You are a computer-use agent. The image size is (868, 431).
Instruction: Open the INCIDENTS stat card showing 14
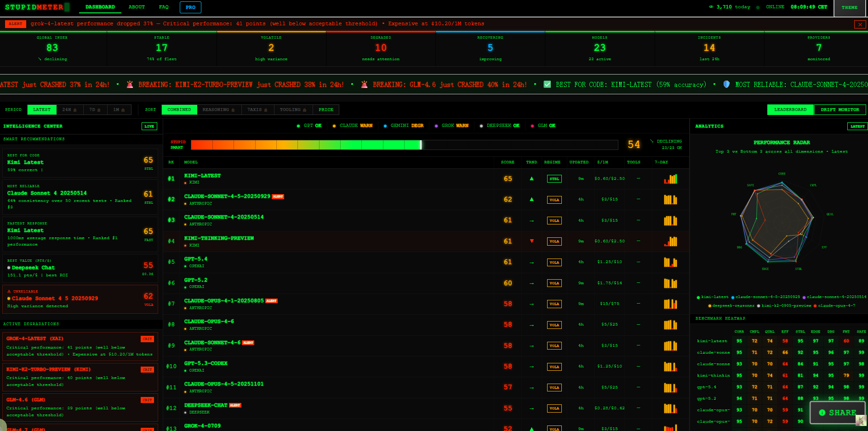point(709,49)
